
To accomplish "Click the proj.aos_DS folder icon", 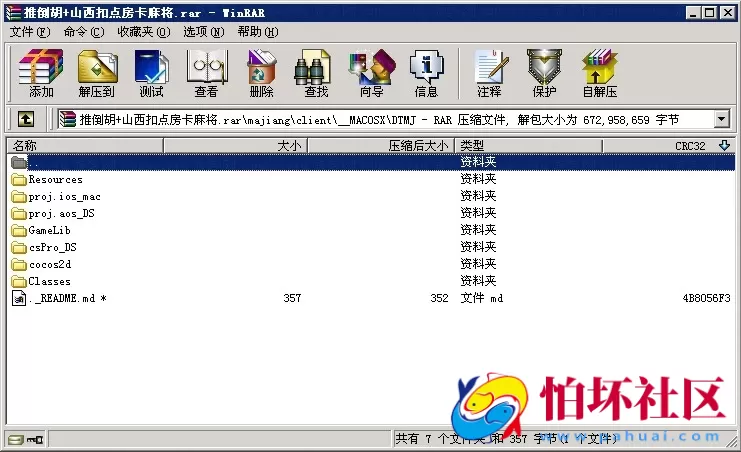I will tap(19, 214).
